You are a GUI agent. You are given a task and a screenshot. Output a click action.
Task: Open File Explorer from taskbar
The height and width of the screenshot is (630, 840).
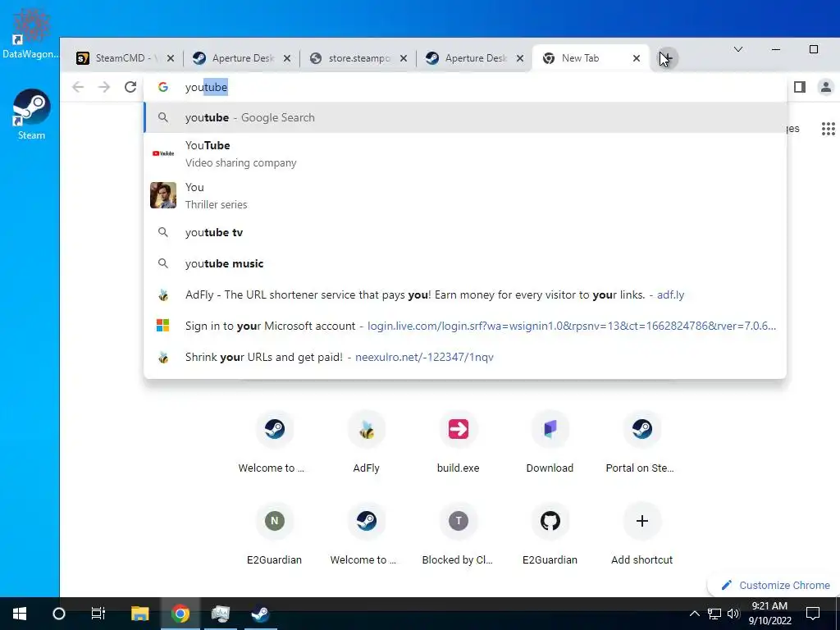140,614
